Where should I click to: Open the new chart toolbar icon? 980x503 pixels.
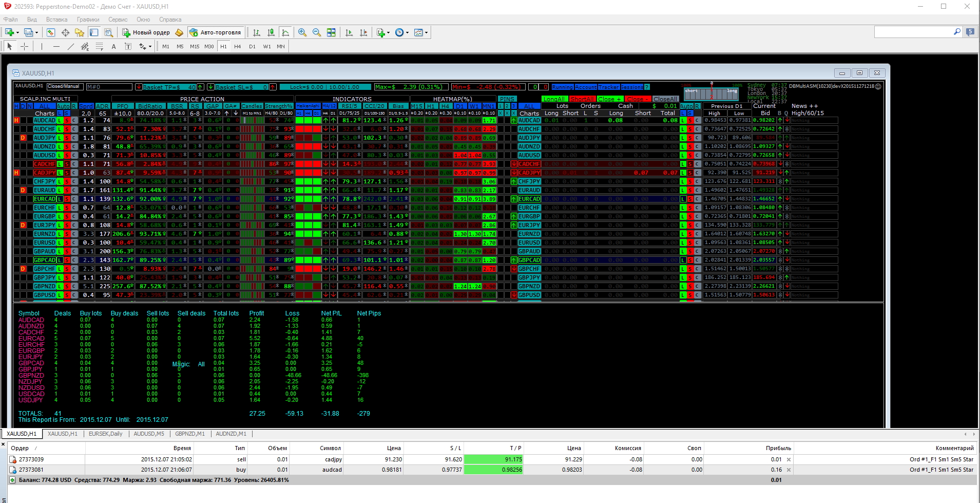click(x=10, y=32)
